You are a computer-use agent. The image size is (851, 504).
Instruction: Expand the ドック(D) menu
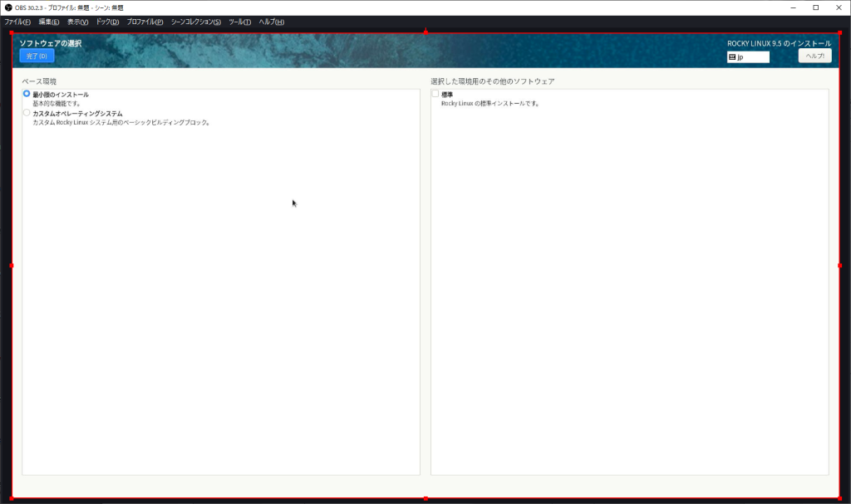107,22
